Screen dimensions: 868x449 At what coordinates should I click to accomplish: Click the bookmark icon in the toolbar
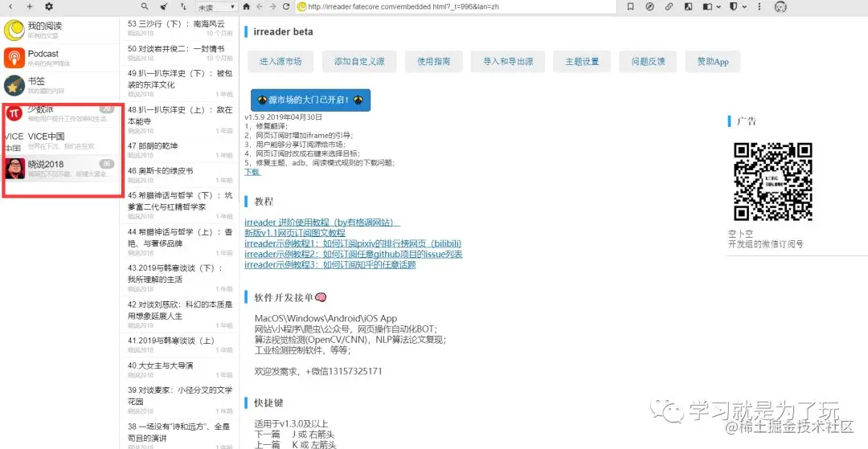631,6
